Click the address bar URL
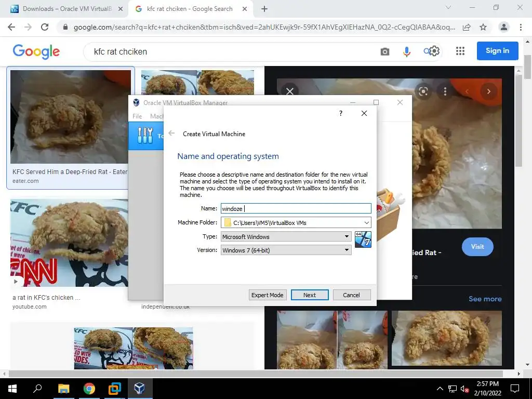 (x=264, y=27)
